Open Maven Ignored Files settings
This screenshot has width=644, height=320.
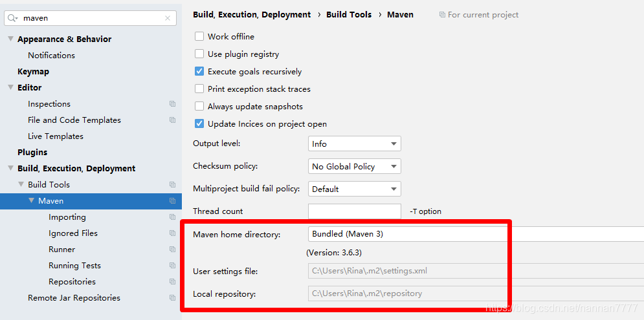tap(73, 233)
